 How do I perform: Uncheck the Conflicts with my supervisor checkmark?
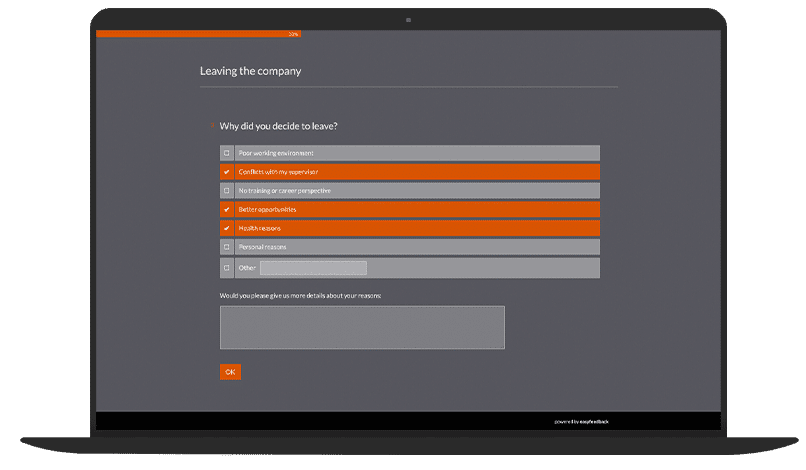[227, 172]
